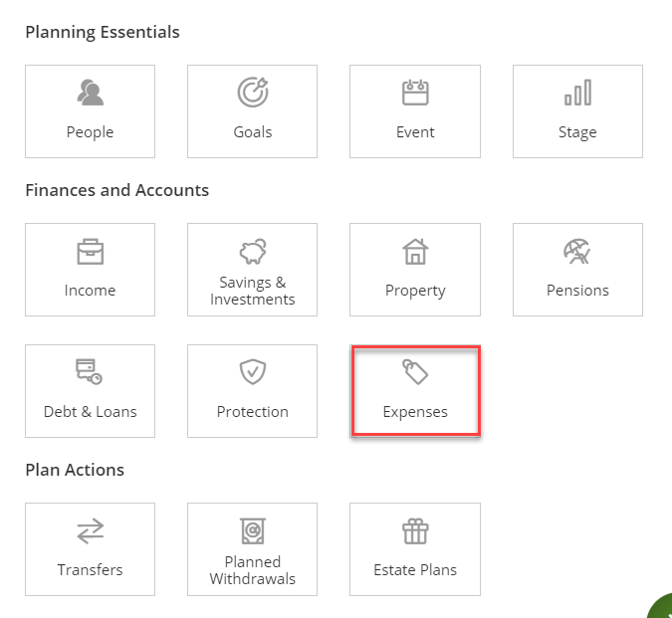Open the 'Planned Withdrawals' text label
The height and width of the screenshot is (618, 672).
[252, 570]
